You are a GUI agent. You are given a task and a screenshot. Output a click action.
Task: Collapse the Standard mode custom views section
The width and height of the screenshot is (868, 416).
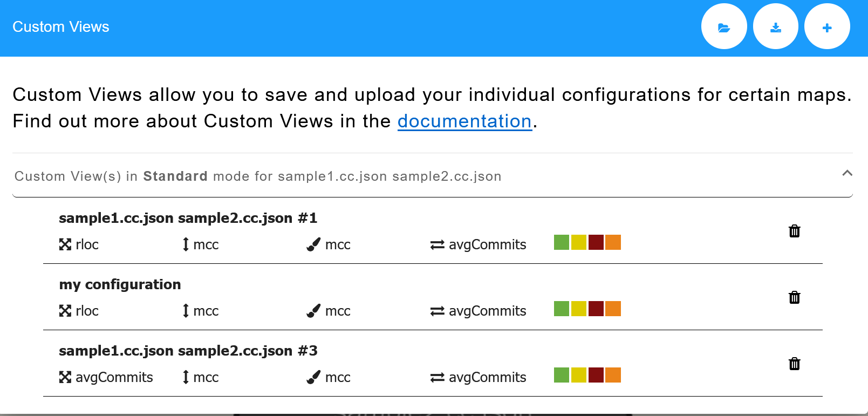pyautogui.click(x=847, y=173)
